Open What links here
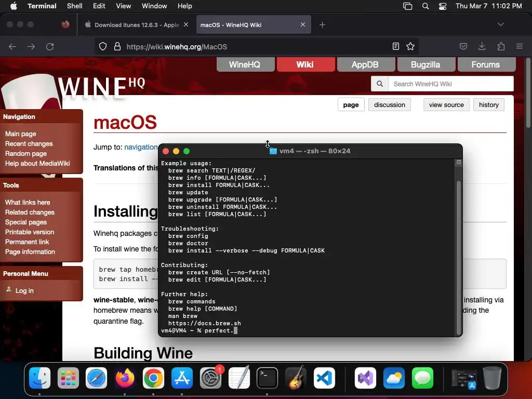Image resolution: width=532 pixels, height=399 pixels. (28, 202)
